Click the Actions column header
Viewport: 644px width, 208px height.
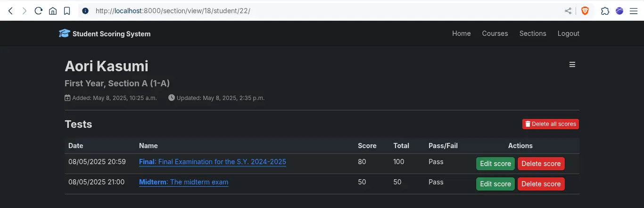click(x=520, y=146)
